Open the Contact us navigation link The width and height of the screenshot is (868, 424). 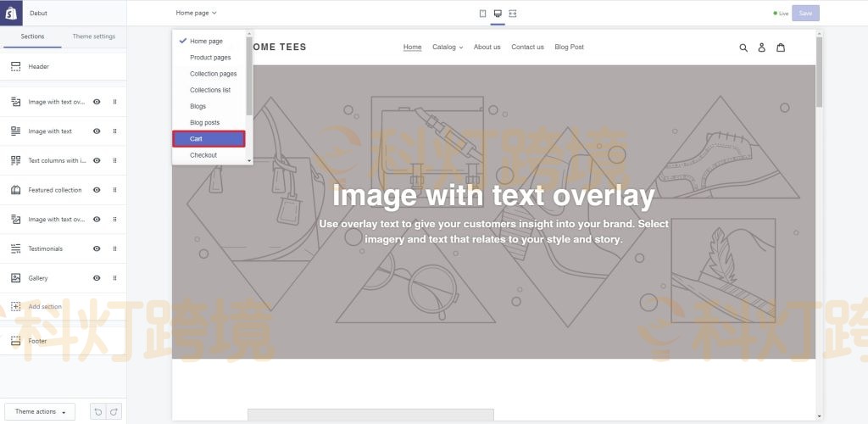527,47
